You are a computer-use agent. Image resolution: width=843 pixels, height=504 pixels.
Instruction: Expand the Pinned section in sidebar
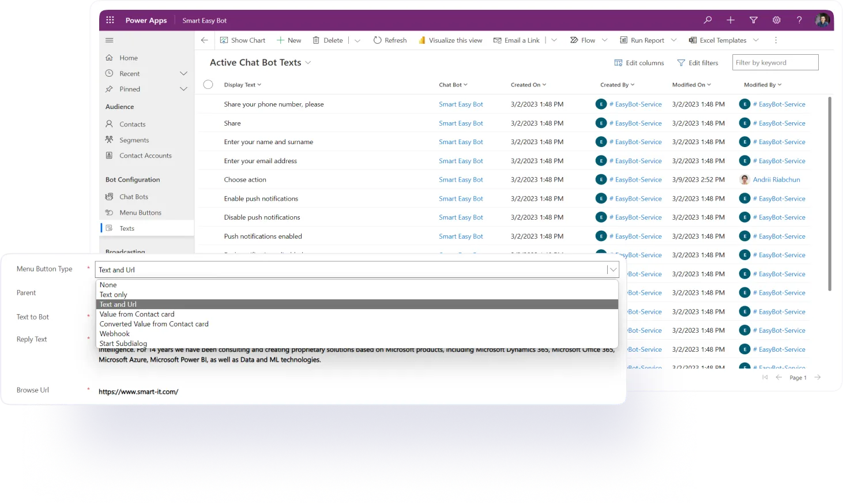pyautogui.click(x=183, y=89)
